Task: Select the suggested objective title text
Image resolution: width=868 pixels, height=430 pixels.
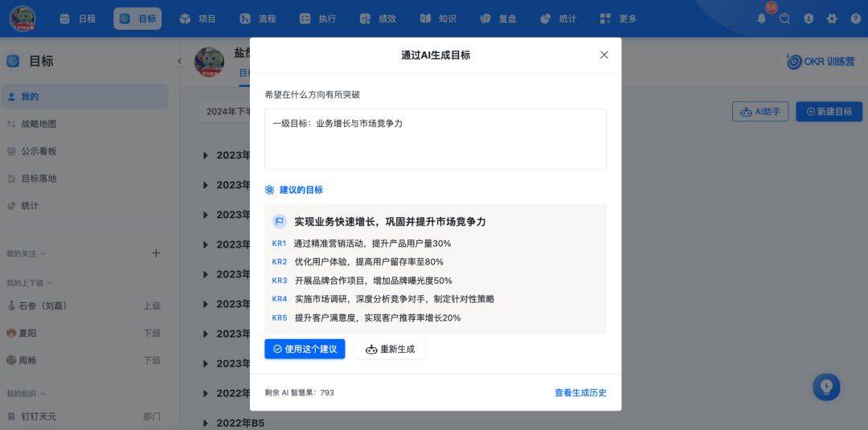Action: pos(391,222)
